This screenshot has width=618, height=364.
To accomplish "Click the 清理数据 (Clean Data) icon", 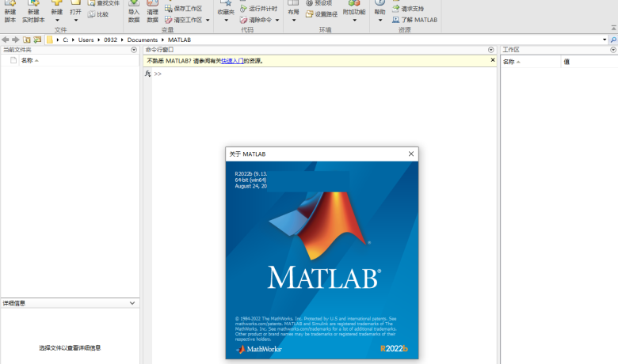I will 153,3.
